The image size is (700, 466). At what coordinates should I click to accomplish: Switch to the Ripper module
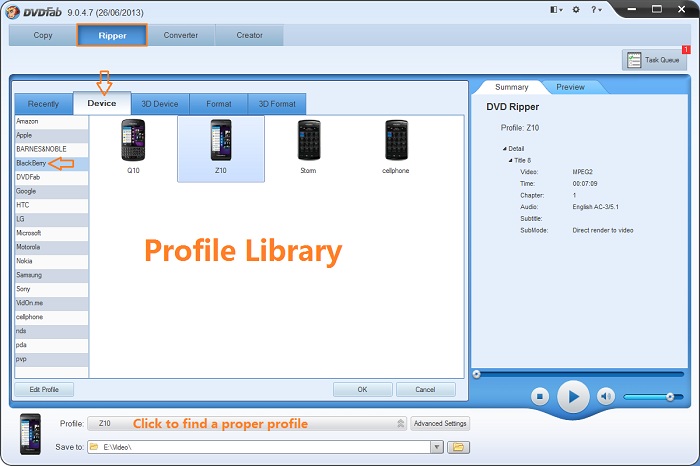pos(112,35)
